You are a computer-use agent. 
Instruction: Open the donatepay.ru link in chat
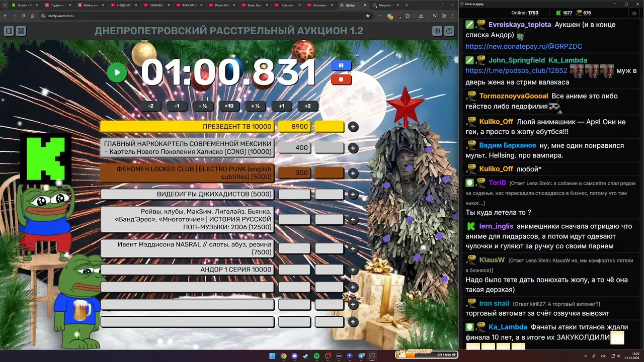tap(524, 46)
